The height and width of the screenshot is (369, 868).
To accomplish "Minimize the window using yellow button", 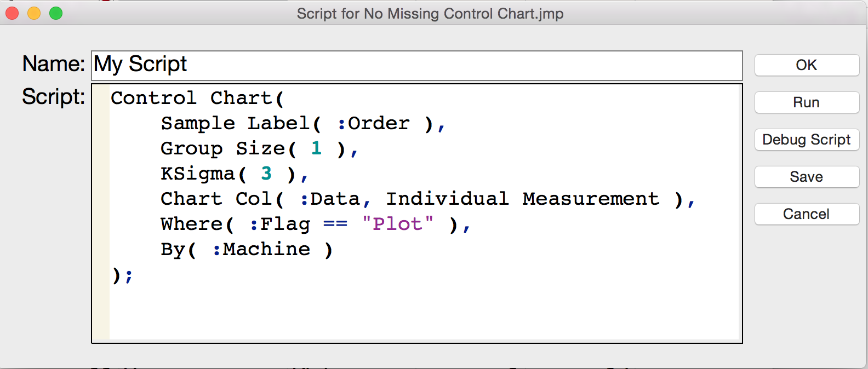I will click(x=34, y=13).
